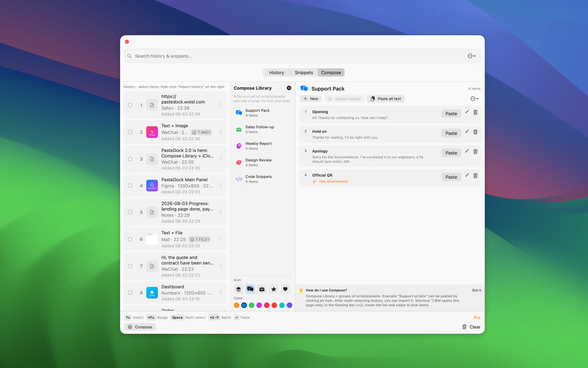588x368 pixels.
Task: Open the Dashboard thumbnail from Numbers
Action: [152, 293]
